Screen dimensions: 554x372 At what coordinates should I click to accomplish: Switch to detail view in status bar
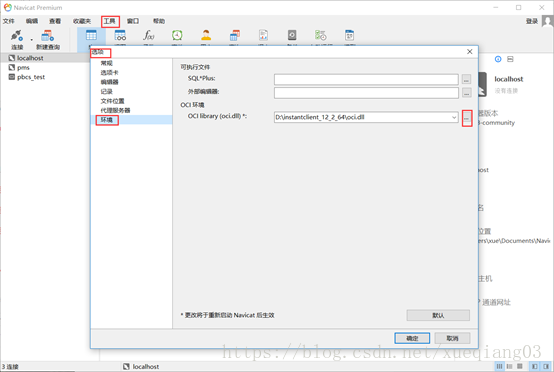pos(509,366)
